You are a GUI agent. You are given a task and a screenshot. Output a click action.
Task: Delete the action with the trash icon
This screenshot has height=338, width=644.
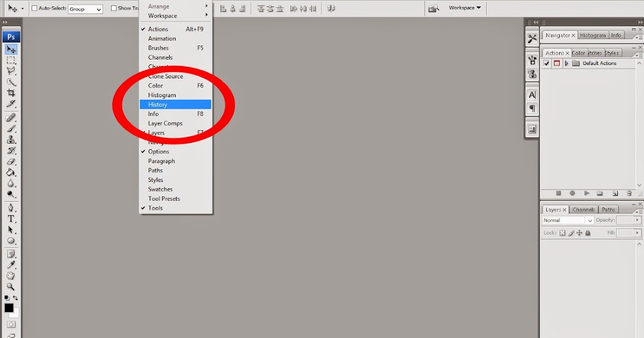click(629, 193)
